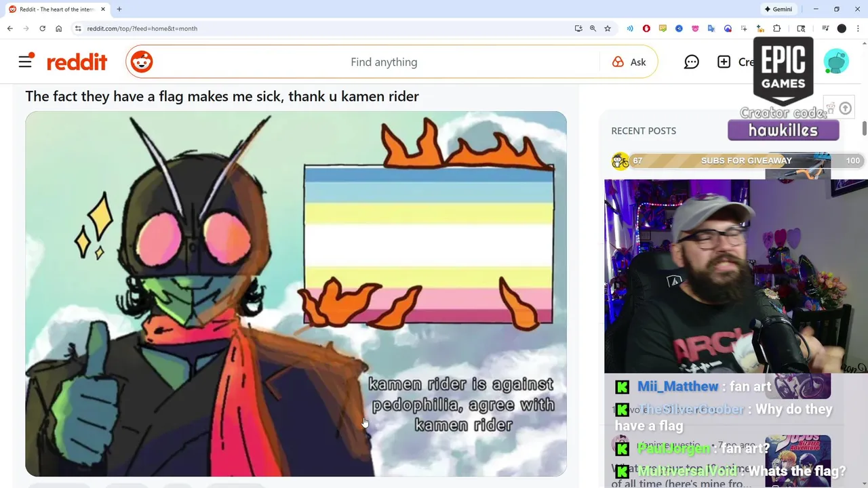Image resolution: width=868 pixels, height=488 pixels.
Task: Open the Reddit hamburger menu
Action: [26, 62]
